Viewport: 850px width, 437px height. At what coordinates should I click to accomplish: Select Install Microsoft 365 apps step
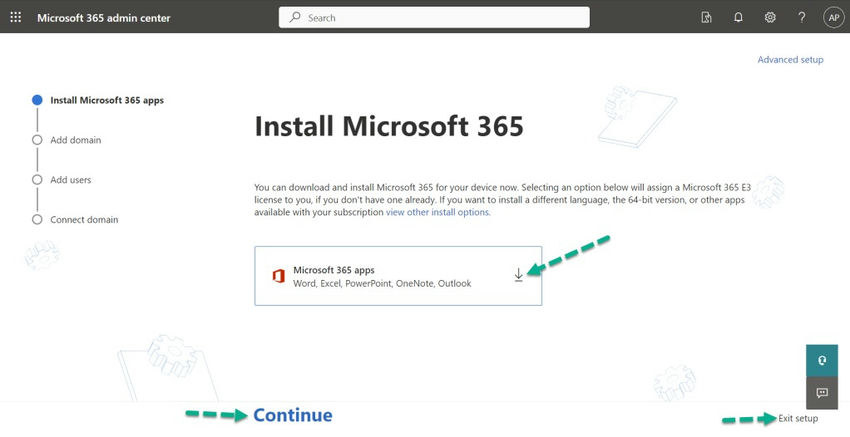(x=37, y=100)
